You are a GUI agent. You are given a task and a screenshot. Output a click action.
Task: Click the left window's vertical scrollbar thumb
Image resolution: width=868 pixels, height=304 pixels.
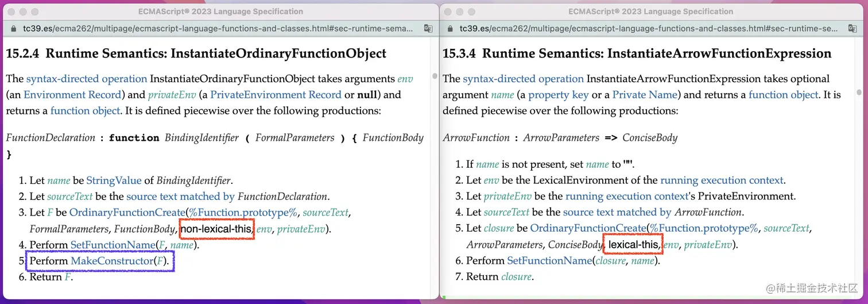435,76
